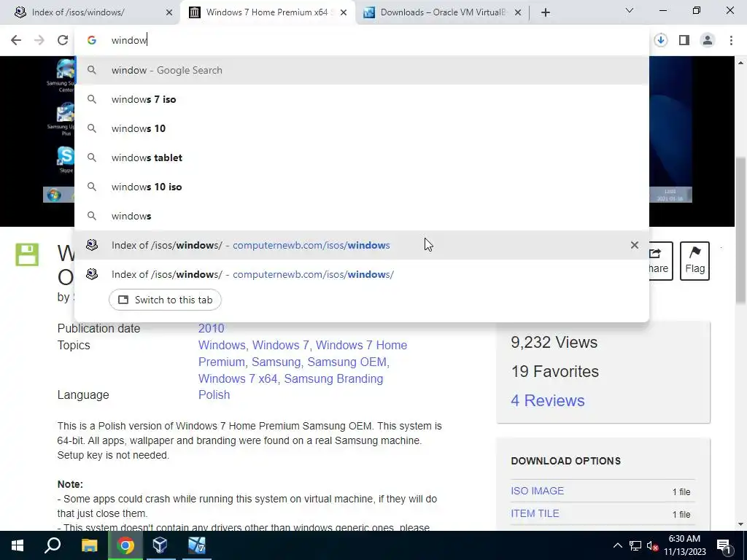Open the Chrome three-dot menu
747x560 pixels.
731,40
